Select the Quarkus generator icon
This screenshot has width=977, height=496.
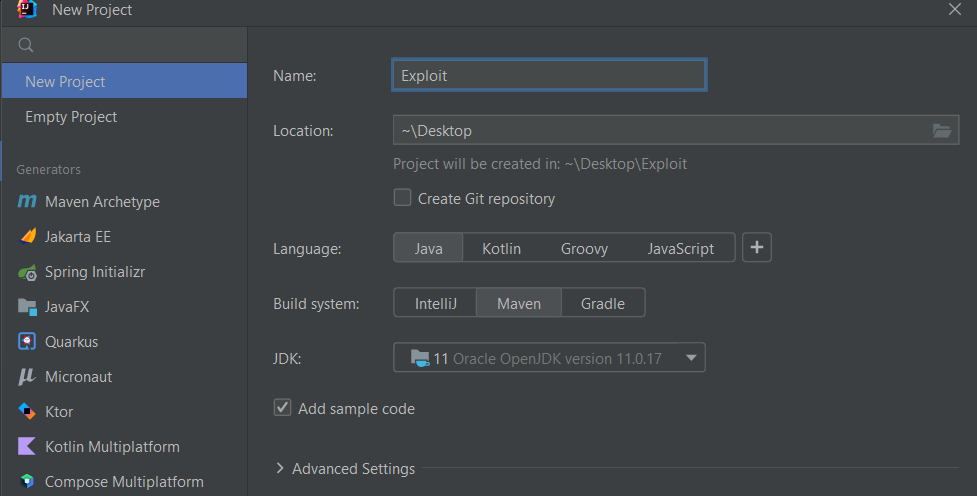(x=27, y=342)
